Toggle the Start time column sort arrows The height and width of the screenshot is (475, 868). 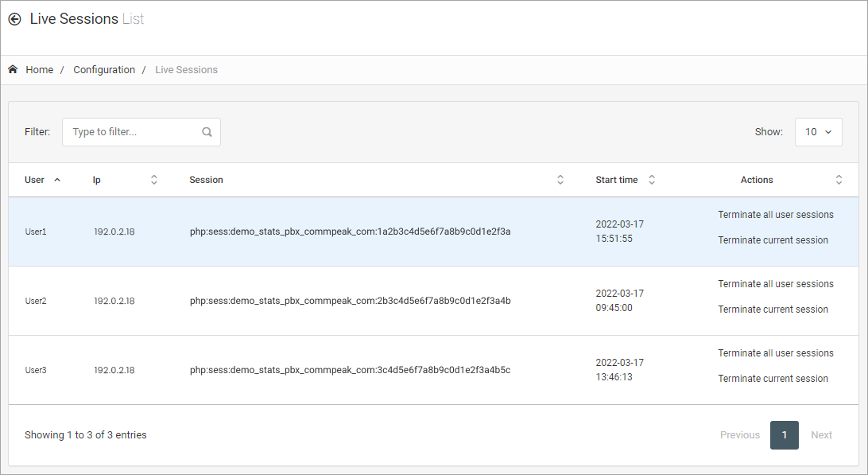click(x=652, y=180)
